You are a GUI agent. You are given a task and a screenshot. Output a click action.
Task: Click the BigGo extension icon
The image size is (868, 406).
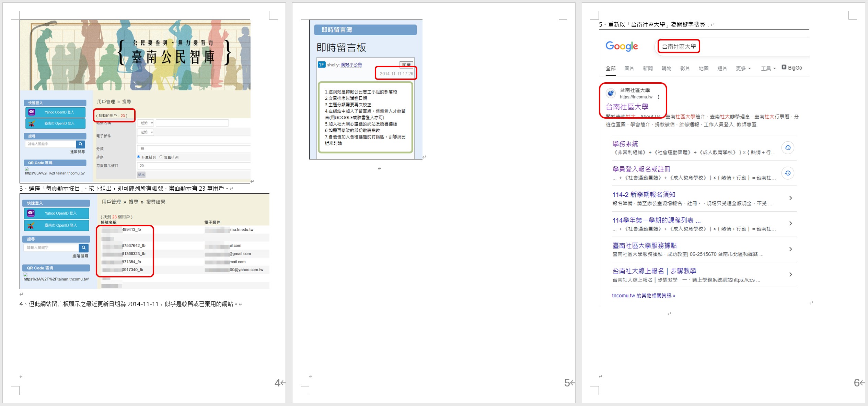[784, 67]
